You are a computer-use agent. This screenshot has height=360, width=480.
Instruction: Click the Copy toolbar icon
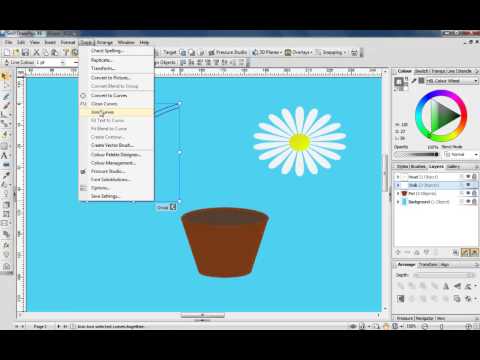point(45,52)
